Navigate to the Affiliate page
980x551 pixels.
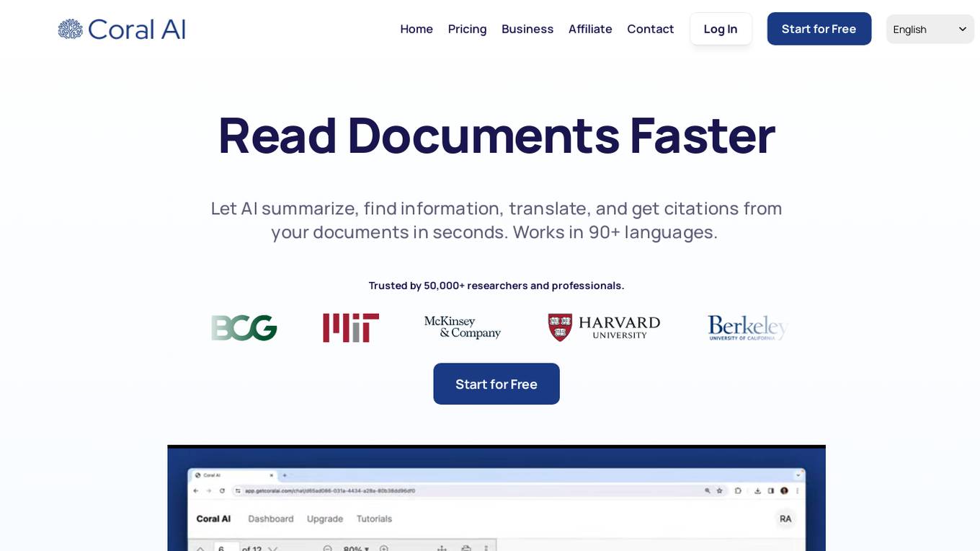(x=590, y=29)
